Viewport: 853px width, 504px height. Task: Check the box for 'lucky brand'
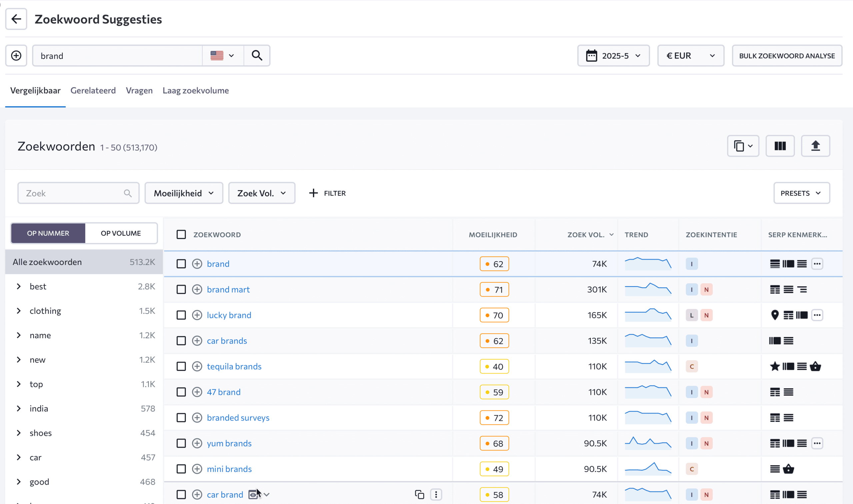coord(181,315)
